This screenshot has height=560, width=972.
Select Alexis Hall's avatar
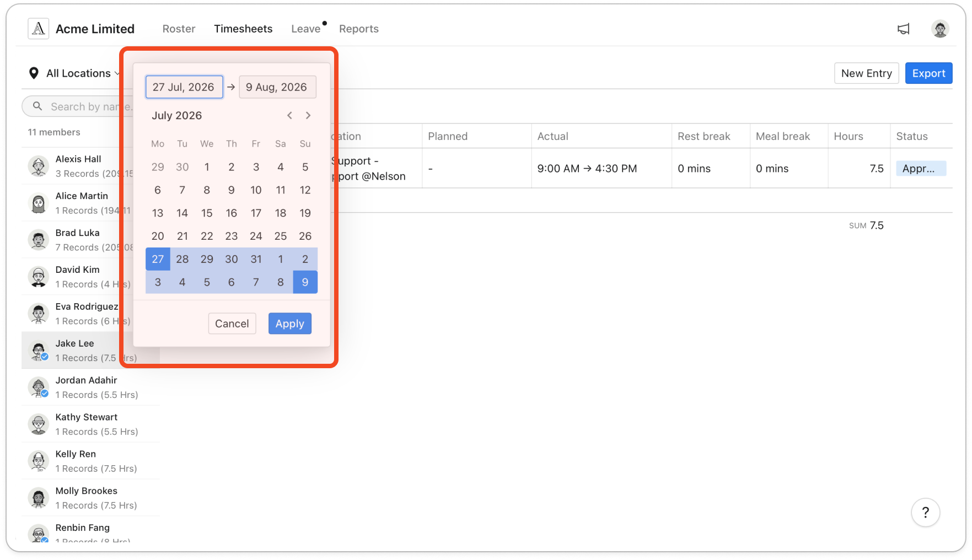[x=39, y=166]
